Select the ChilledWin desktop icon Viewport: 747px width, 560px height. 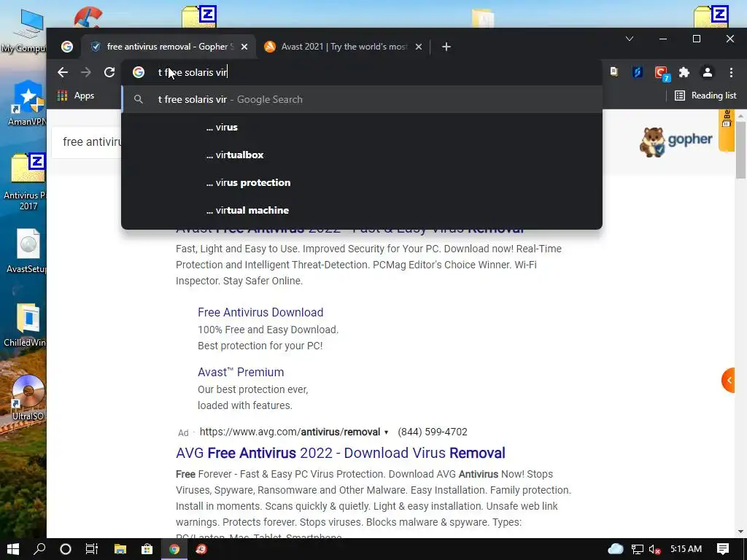[26, 325]
